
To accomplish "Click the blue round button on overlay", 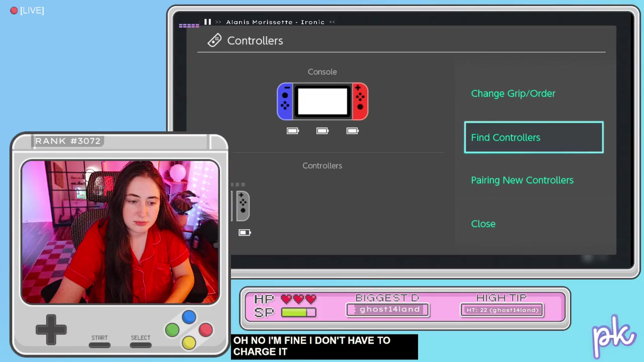I will pos(189,317).
